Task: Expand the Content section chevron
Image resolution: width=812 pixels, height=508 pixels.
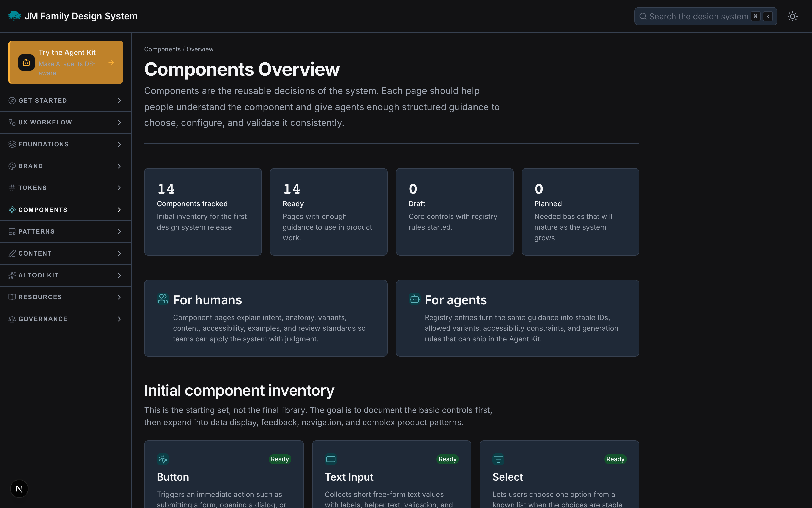Action: pos(119,253)
